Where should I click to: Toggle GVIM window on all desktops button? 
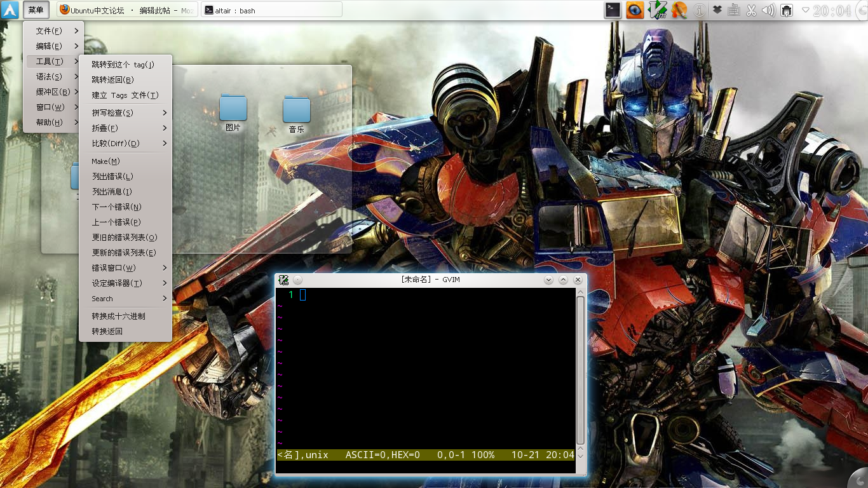click(298, 280)
